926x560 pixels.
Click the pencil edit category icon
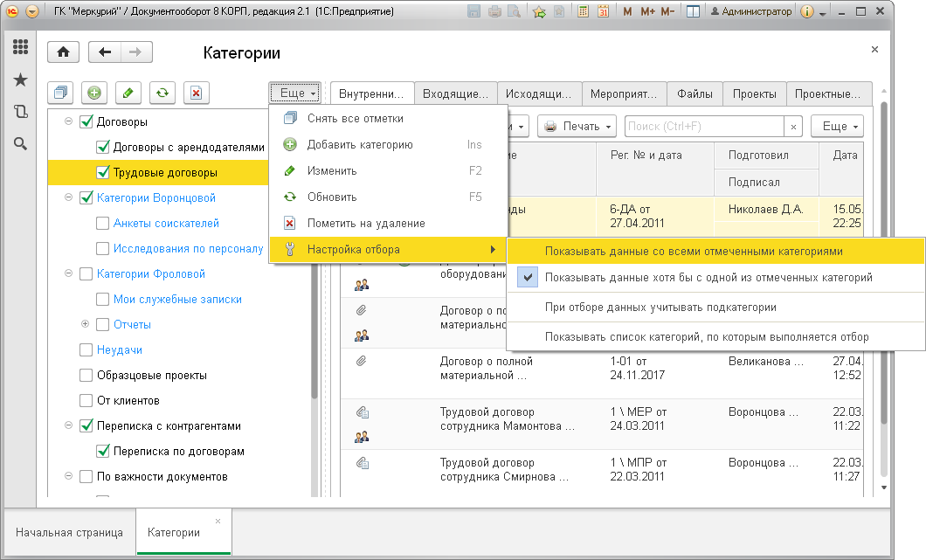click(128, 93)
